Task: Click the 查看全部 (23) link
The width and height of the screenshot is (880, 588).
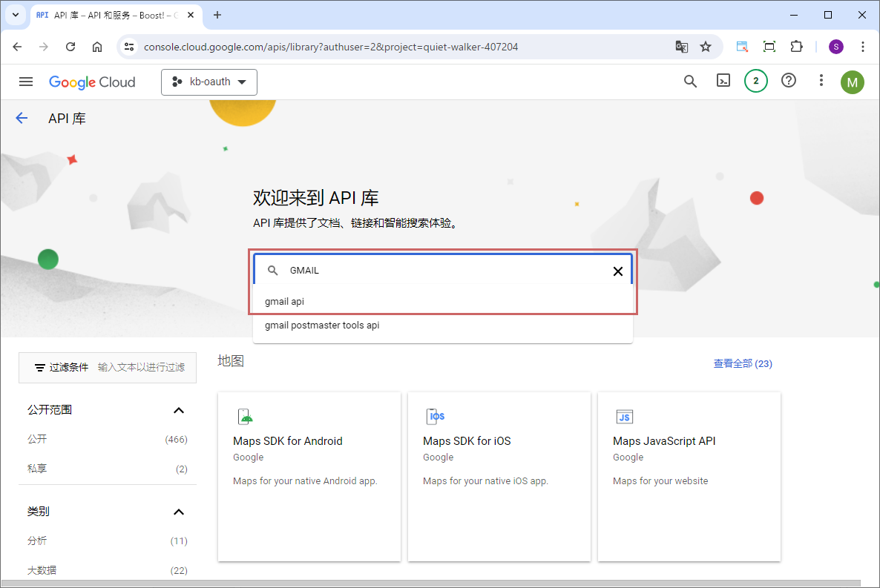Action: (x=742, y=363)
